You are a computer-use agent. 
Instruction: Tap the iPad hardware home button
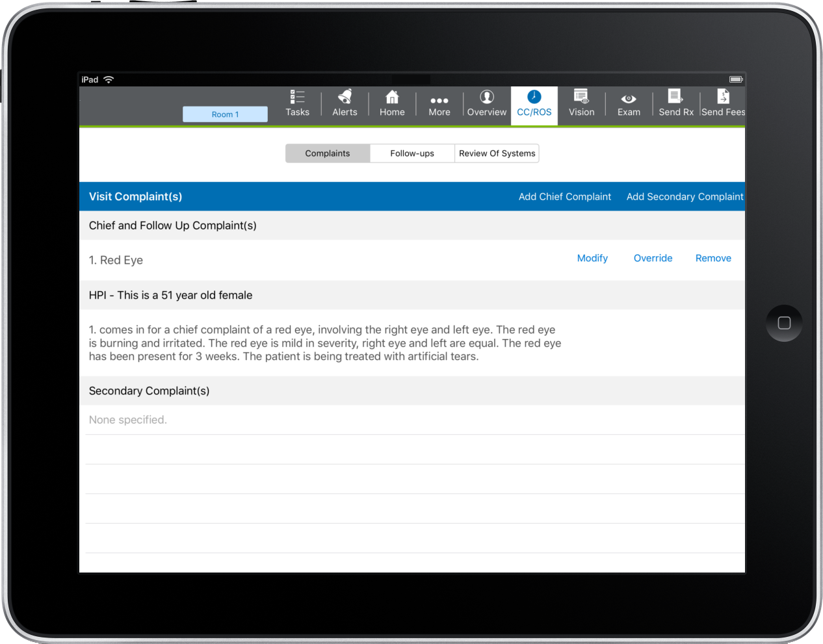tap(784, 323)
